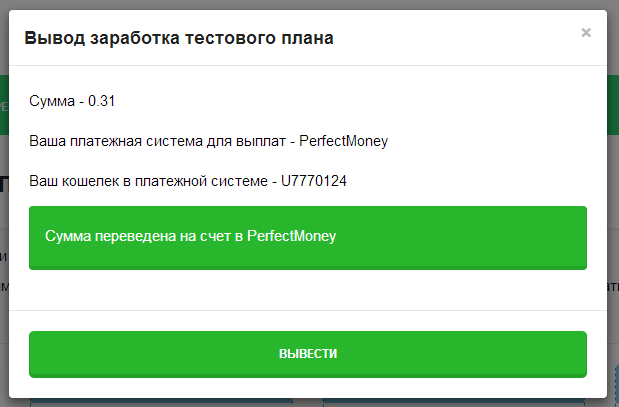Click the green page bar right of the dialog
The height and width of the screenshot is (407, 619).
[x=613, y=105]
